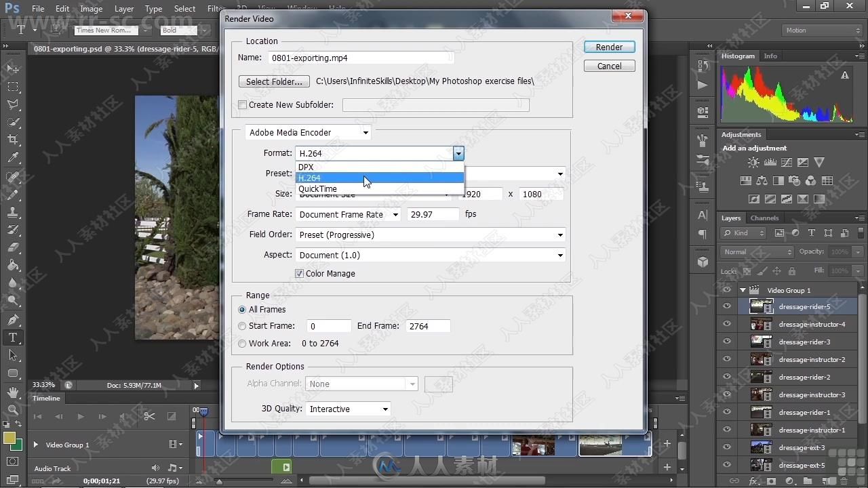Viewport: 868px width, 488px height.
Task: Select the Paint Bucket tool
Action: pyautogui.click(x=13, y=266)
